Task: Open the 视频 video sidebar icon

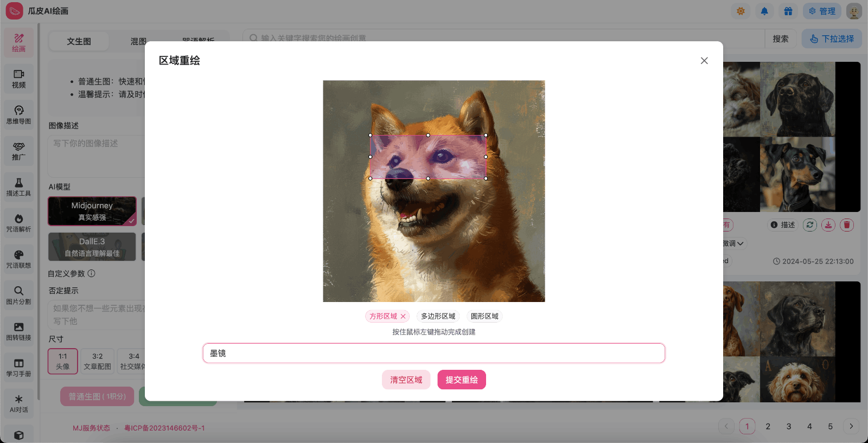Action: 18,79
